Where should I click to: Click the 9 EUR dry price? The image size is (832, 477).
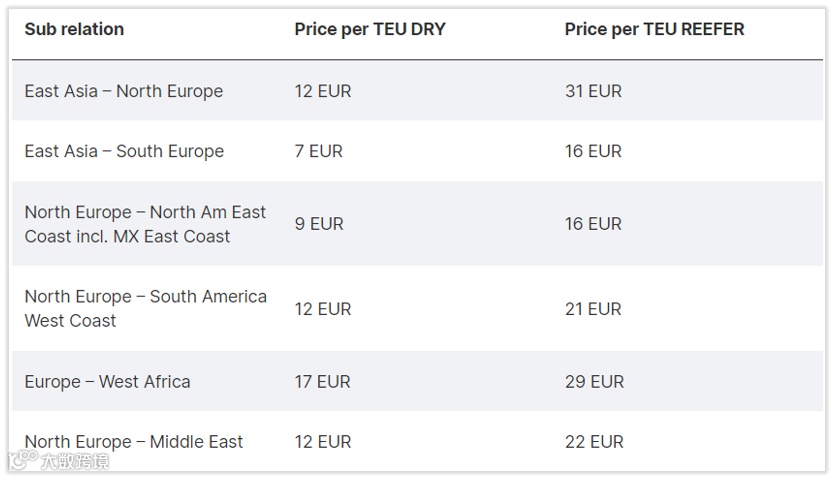pos(319,224)
